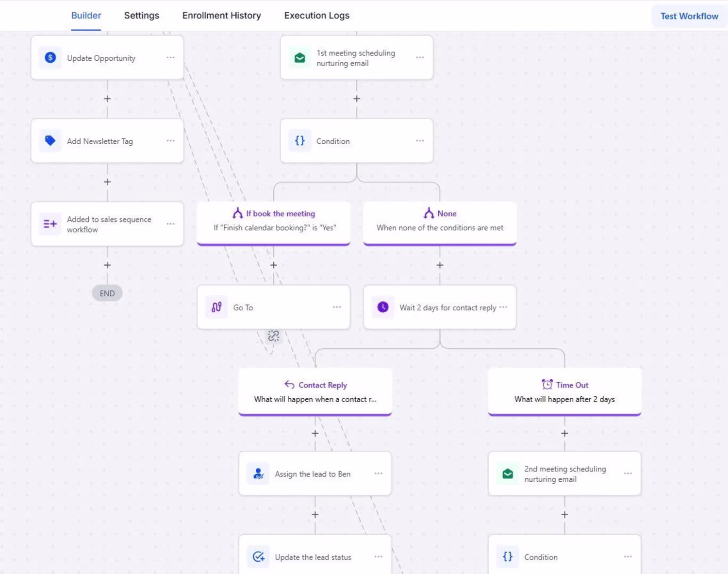Add a step under the Time Out branch
Viewport: 728px width, 574px height.
tap(564, 433)
